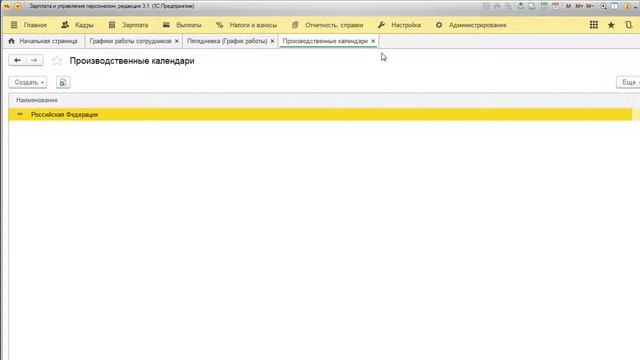Click the row marker icon before Российская Федерация
The width and height of the screenshot is (640, 360).
click(x=20, y=115)
